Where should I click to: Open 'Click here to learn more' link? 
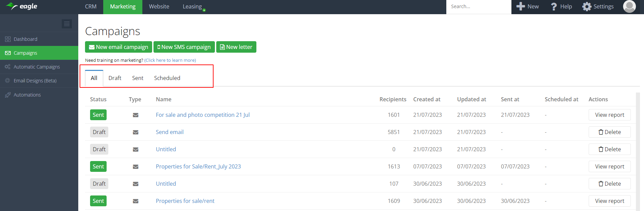(x=170, y=60)
